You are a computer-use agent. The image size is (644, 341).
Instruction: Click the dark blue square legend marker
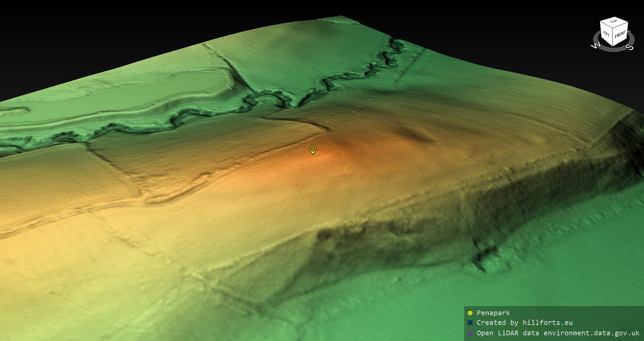point(470,323)
